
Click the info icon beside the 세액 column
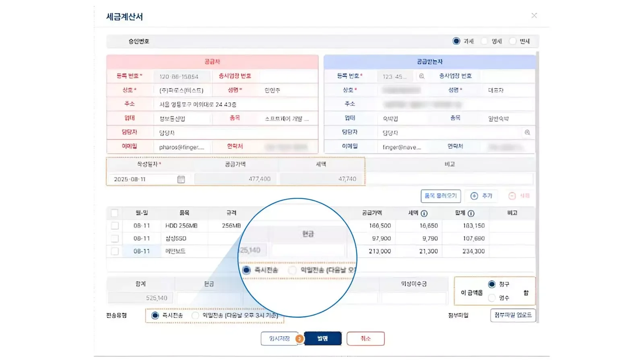[x=423, y=213]
